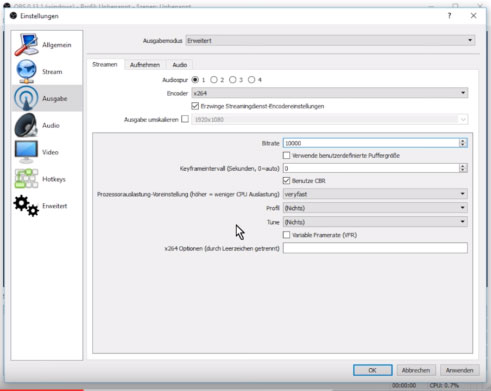Viewport: 491px width, 391px height.
Task: Toggle Erzwinge Streamingdienst-Encodereinstellungen checkbox
Action: [195, 106]
